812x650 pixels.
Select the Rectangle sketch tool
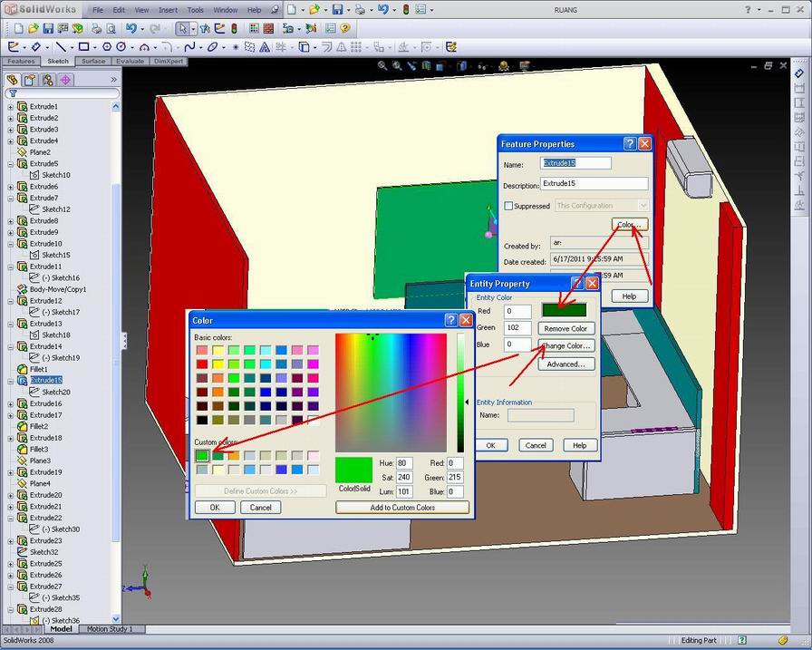pyautogui.click(x=82, y=46)
